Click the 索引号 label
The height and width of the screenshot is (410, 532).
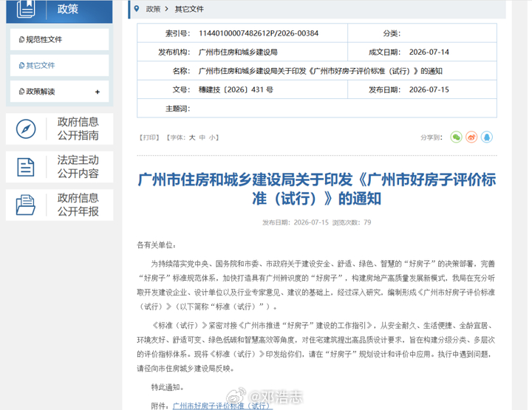click(177, 33)
